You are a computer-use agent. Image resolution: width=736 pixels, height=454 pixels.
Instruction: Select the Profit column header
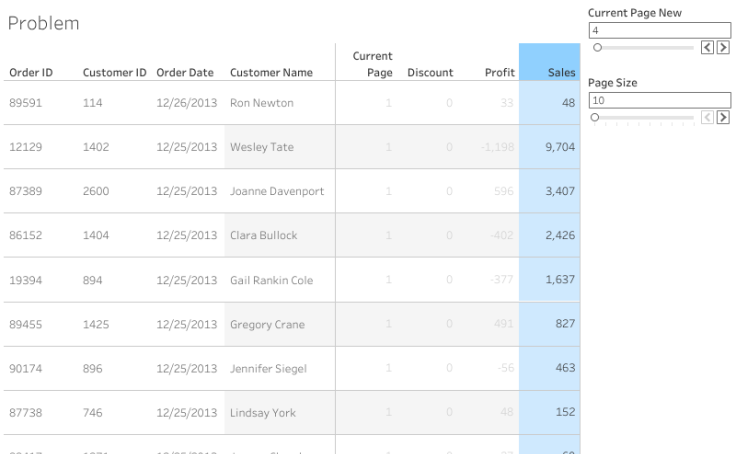499,73
